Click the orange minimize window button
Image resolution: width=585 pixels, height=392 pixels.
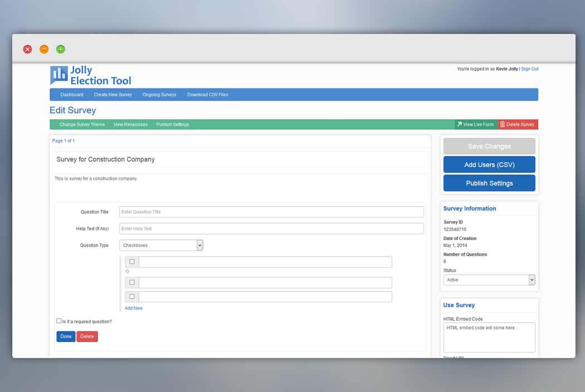(44, 49)
